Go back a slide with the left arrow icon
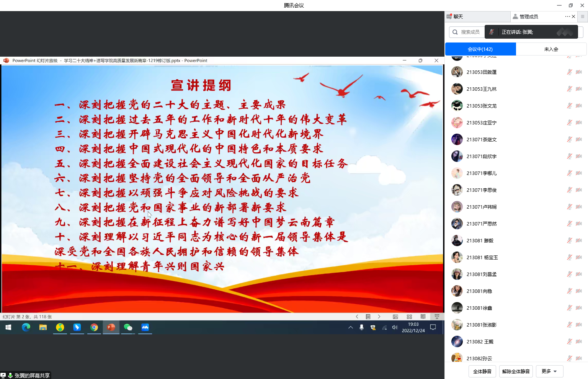Screen dimensions: 588x379 357,317
